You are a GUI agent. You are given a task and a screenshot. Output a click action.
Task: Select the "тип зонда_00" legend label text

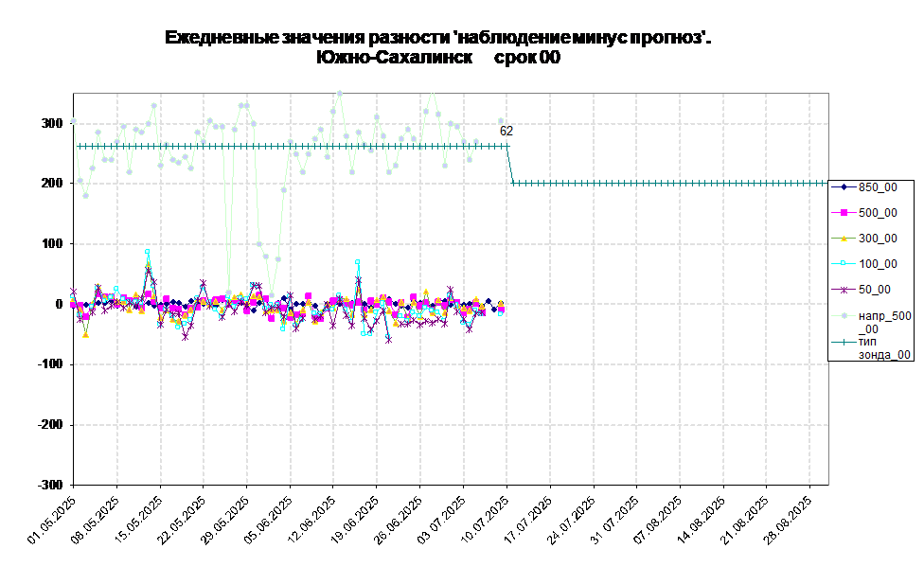(x=884, y=347)
